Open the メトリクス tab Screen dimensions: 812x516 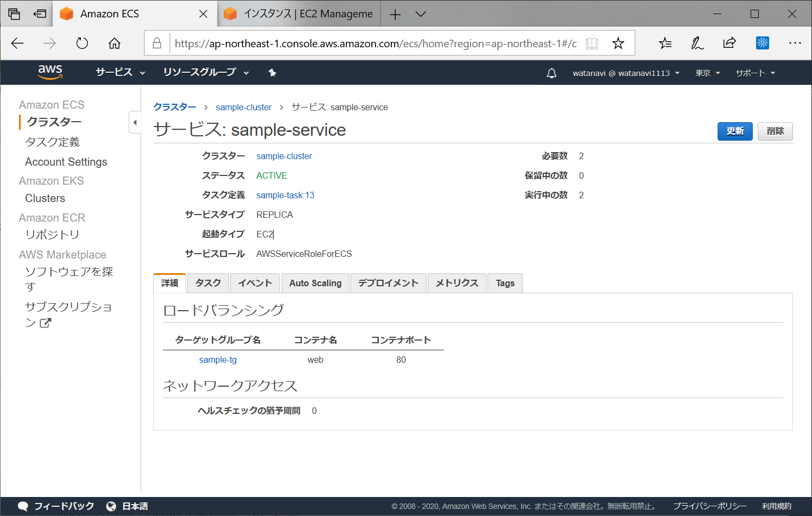tap(457, 283)
